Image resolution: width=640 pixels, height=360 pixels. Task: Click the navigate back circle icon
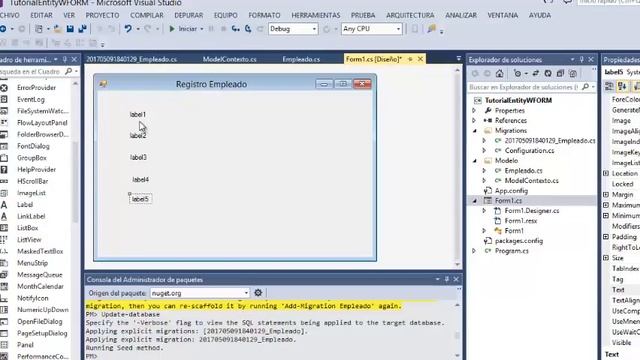(3, 29)
